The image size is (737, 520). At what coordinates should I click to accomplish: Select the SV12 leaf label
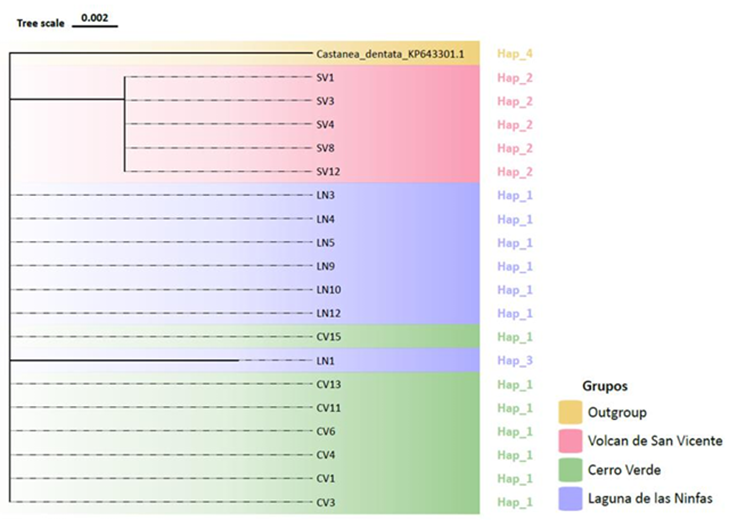[328, 171]
